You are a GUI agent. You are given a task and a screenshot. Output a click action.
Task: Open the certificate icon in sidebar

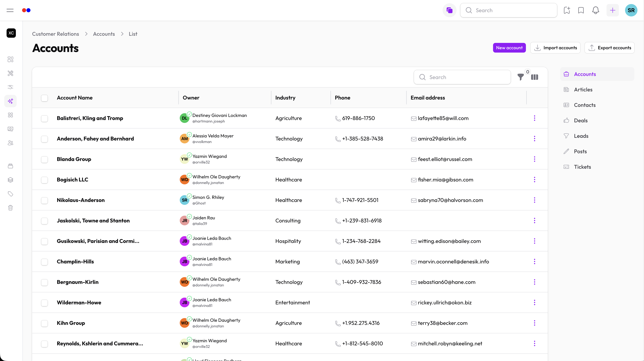(x=10, y=129)
